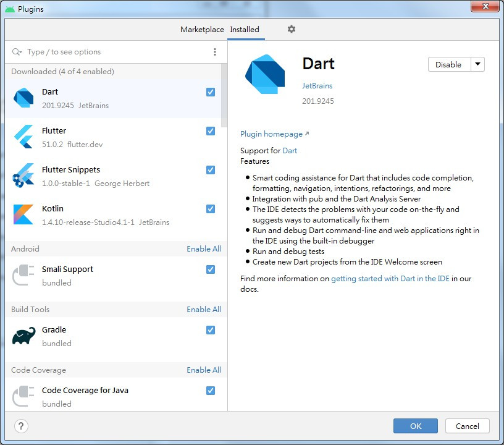Click the Android icon in title bar
This screenshot has width=504, height=445.
[x=10, y=9]
